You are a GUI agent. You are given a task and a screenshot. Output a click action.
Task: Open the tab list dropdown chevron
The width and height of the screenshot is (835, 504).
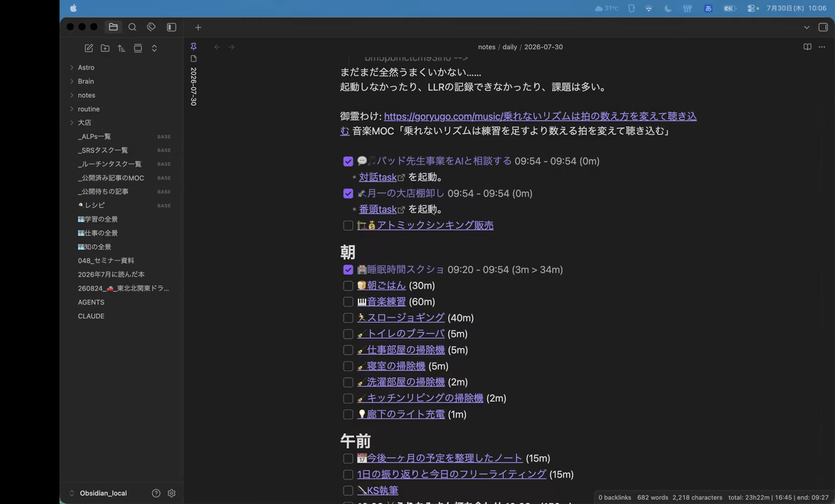[x=806, y=27]
